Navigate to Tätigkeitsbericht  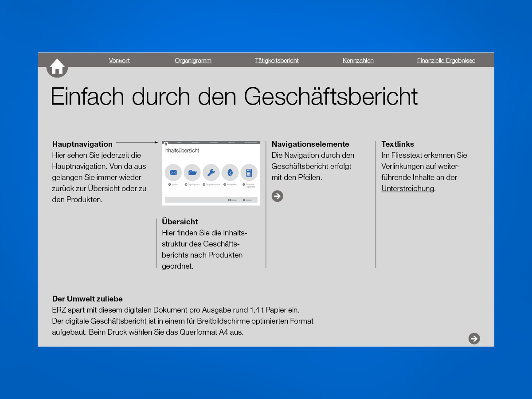[x=277, y=60]
